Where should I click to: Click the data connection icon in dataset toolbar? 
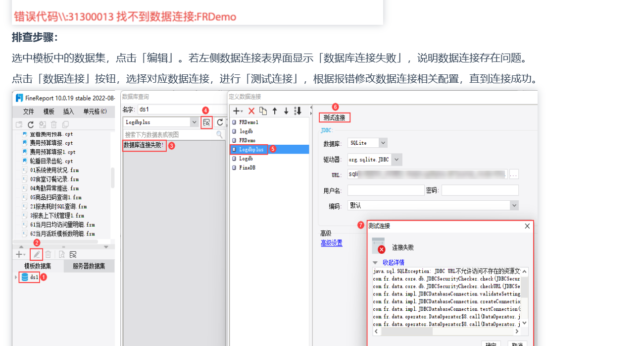pos(73,254)
